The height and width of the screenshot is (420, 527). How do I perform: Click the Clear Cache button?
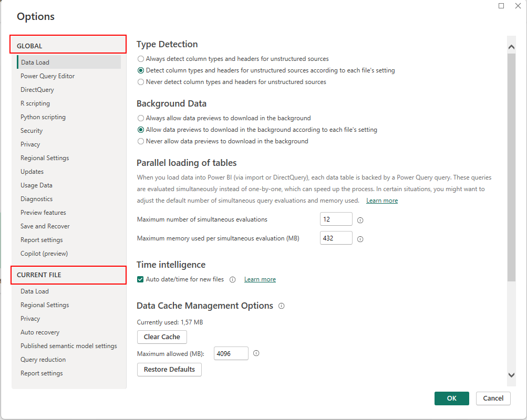pyautogui.click(x=162, y=337)
